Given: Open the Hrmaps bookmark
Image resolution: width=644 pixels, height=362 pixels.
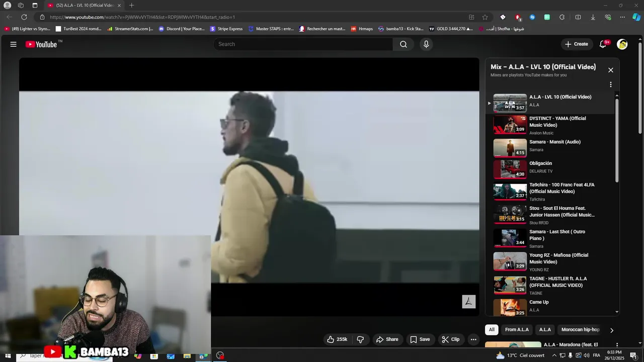Looking at the screenshot, I should point(362,29).
